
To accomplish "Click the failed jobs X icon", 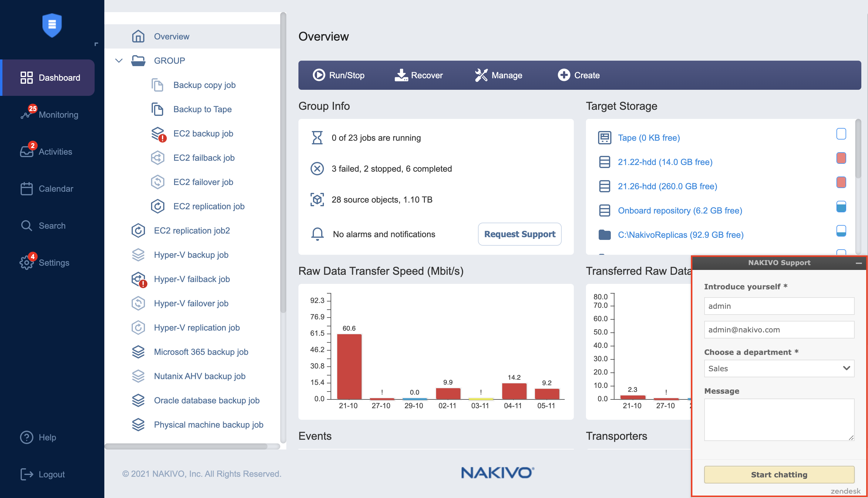I will click(317, 169).
